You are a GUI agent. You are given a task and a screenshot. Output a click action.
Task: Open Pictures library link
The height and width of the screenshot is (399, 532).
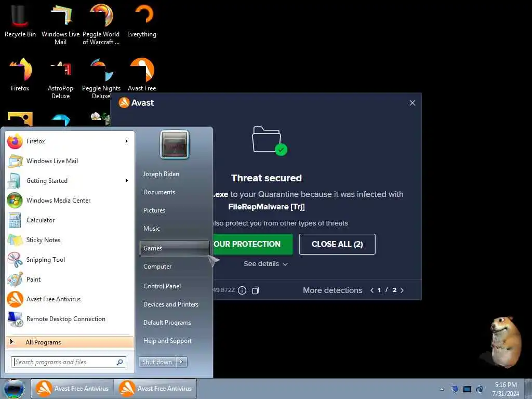tap(154, 210)
